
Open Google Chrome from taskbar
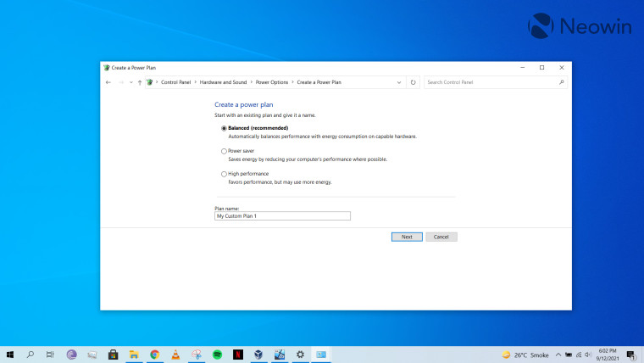click(154, 355)
